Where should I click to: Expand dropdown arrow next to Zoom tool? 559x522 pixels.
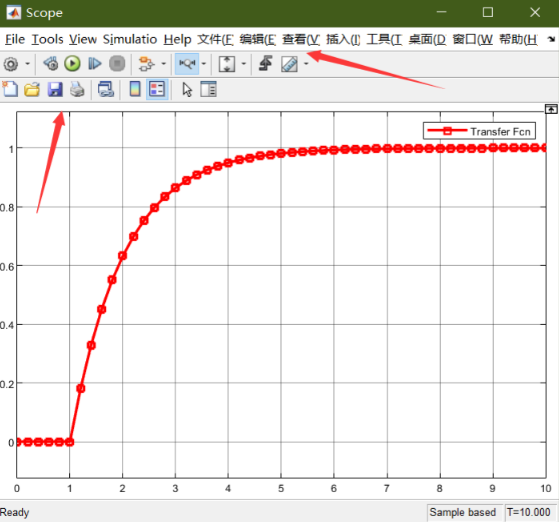[204, 64]
